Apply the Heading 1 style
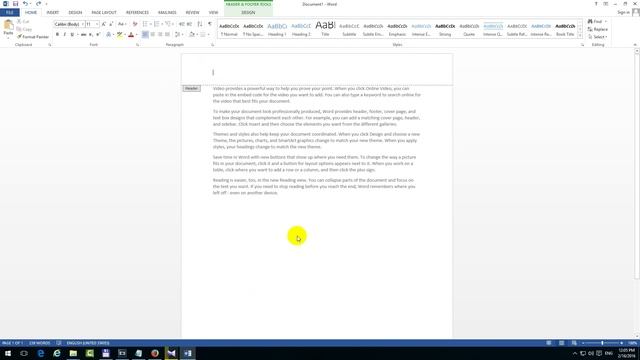This screenshot has width=640, height=360. pos(277,29)
